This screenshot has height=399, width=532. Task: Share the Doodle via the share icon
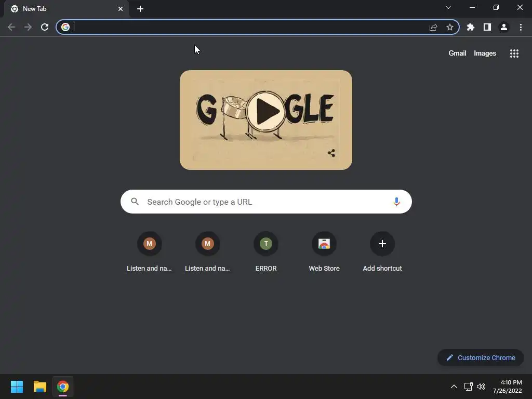[331, 153]
